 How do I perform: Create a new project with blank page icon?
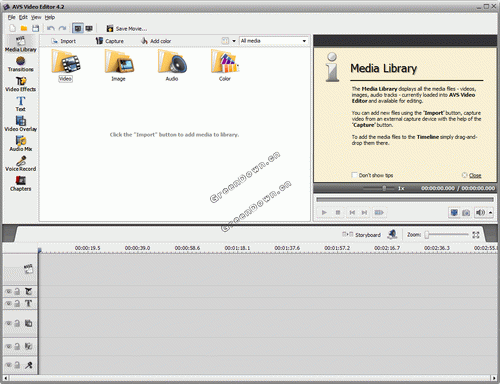pyautogui.click(x=13, y=28)
